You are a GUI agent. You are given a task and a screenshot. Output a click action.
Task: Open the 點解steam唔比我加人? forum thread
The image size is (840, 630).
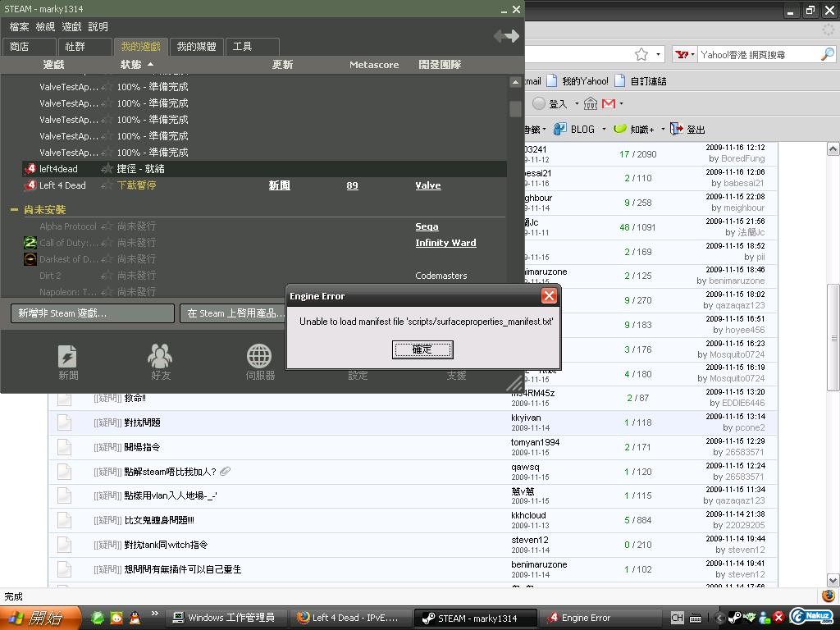pos(170,472)
